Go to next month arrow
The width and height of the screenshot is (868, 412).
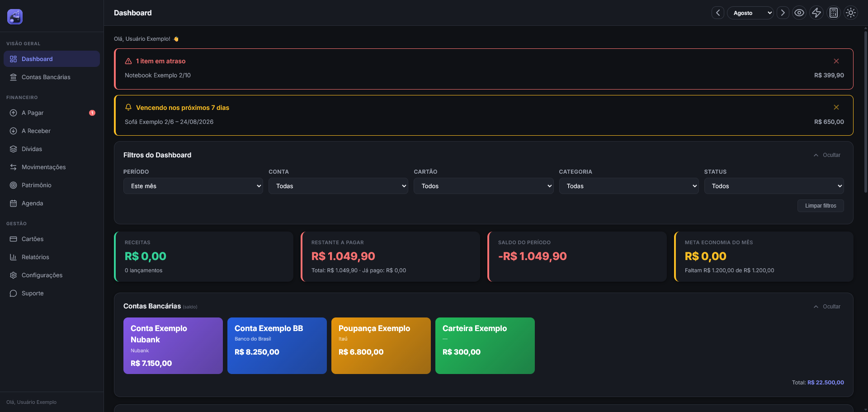[x=783, y=13]
